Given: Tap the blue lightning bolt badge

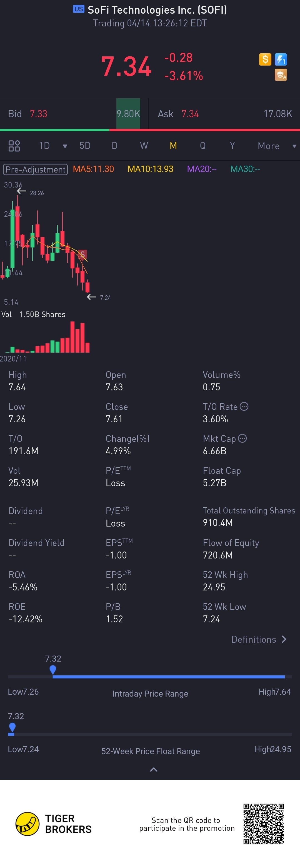Looking at the screenshot, I should coord(281,60).
